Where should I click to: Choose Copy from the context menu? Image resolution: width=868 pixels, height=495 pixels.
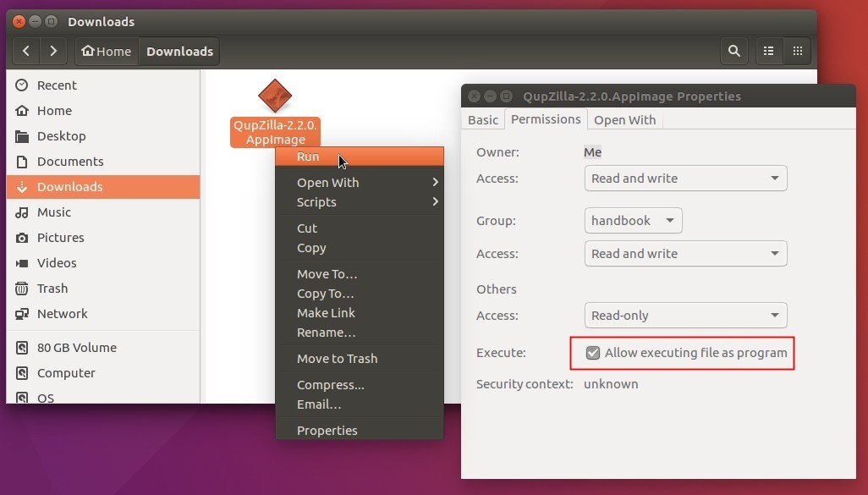point(360,248)
